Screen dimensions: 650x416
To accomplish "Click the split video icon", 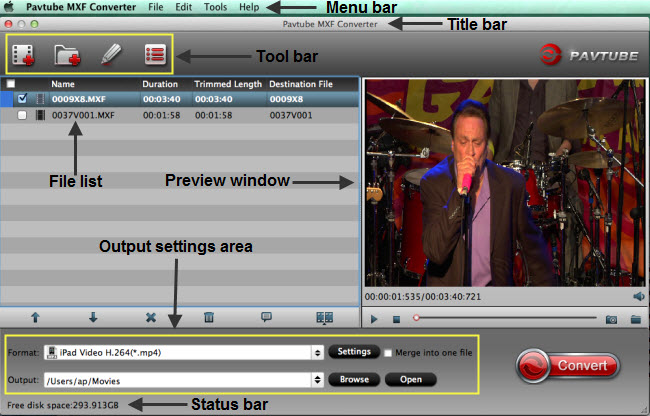I will 325,318.
